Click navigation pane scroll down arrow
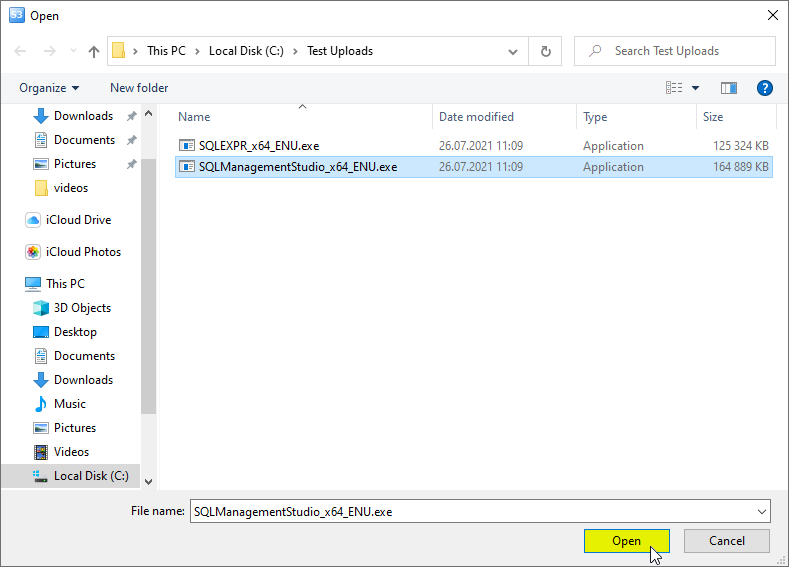The height and width of the screenshot is (567, 789). pyautogui.click(x=148, y=481)
